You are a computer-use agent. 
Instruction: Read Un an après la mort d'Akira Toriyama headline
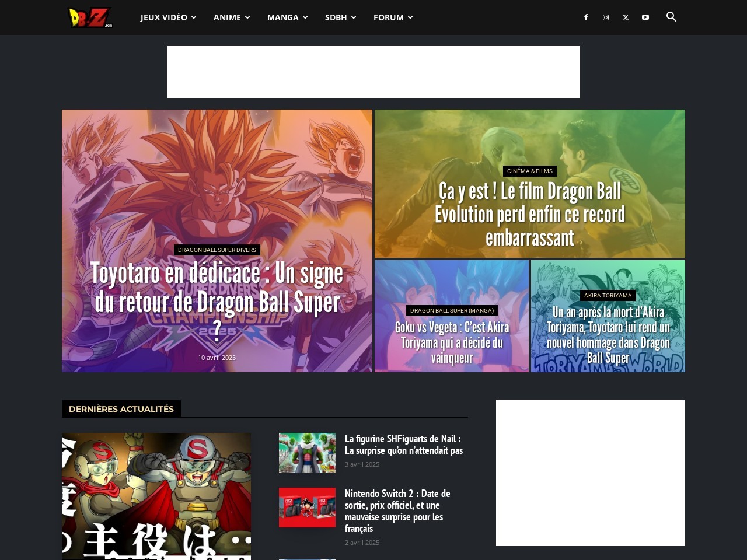[608, 335]
